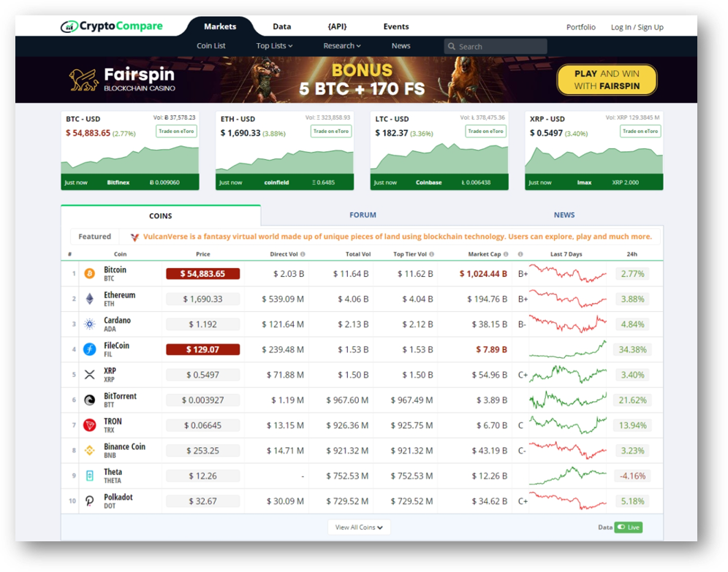Click the Featured label

[x=95, y=237]
